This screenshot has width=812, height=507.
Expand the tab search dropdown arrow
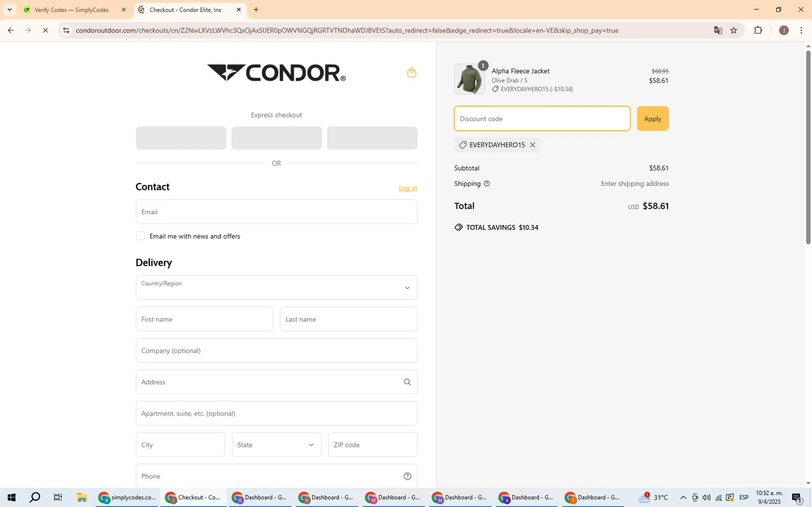click(9, 10)
